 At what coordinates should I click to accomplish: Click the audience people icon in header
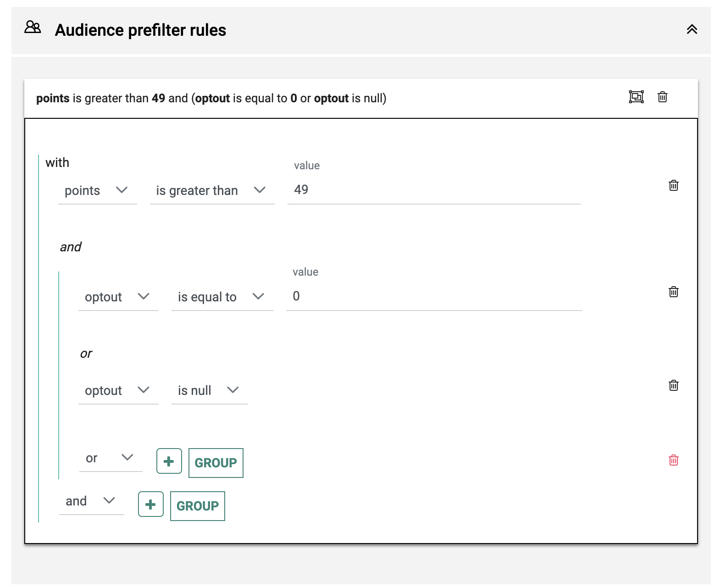click(x=33, y=28)
